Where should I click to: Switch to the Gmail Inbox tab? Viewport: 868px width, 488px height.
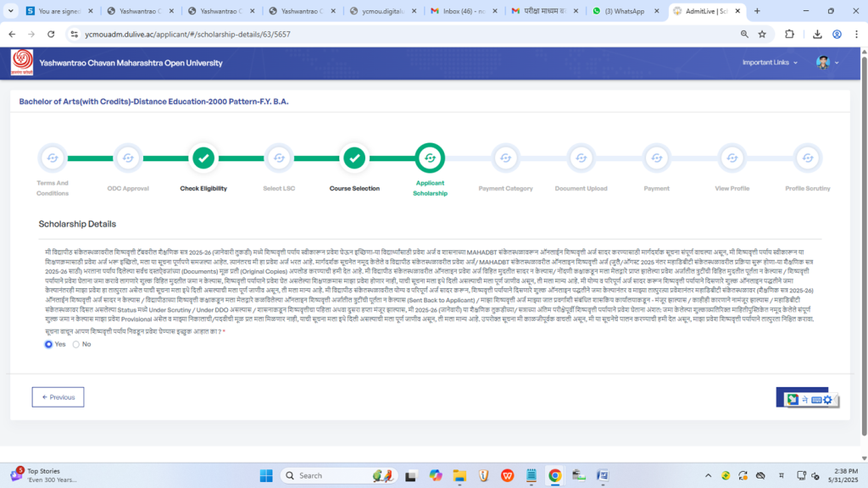click(461, 11)
